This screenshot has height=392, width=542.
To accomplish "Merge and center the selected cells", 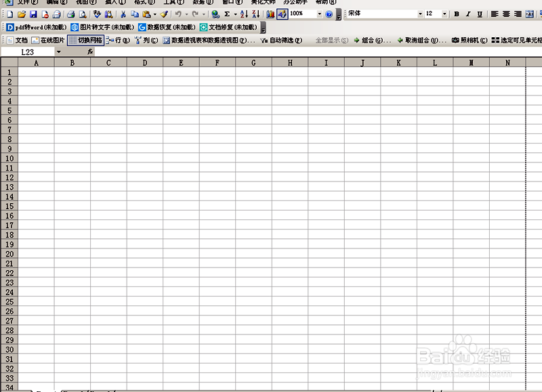I will coord(529,14).
